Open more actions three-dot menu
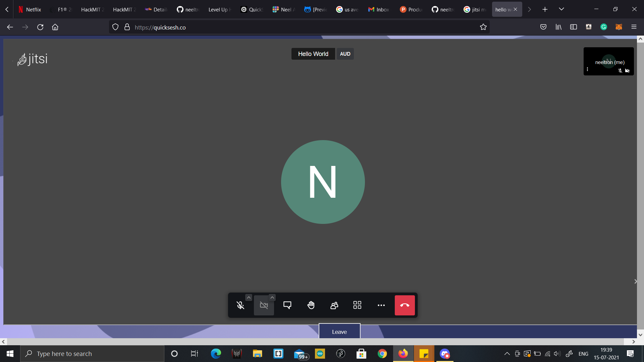The image size is (644, 362). (x=381, y=305)
